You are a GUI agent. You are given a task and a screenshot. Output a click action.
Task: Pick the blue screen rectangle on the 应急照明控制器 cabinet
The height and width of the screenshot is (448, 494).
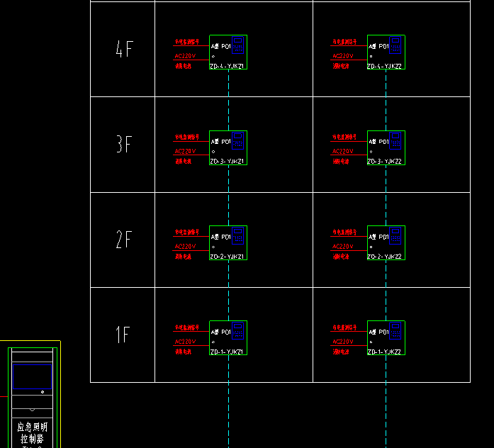32,376
